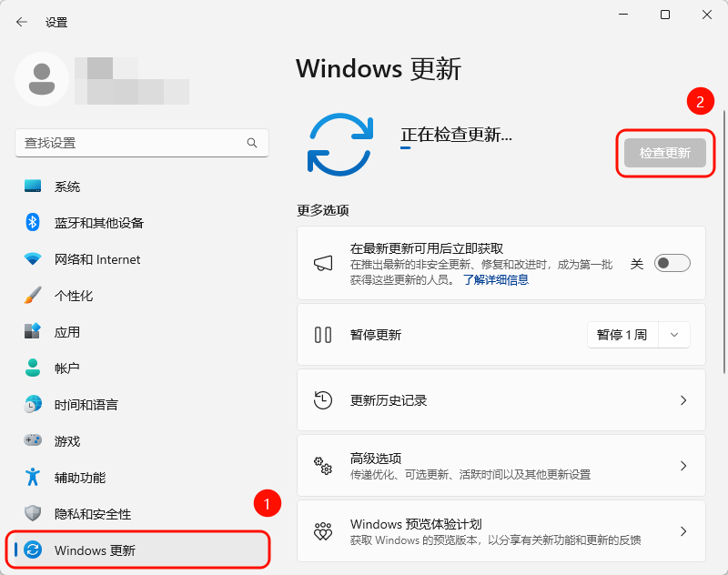Click the magnifier icon in 查找设置 box
The width and height of the screenshot is (728, 575).
point(252,143)
